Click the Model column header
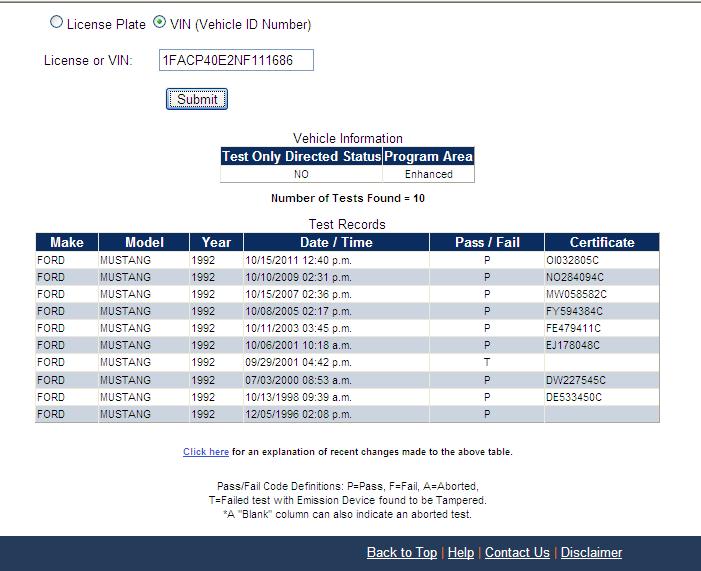 tap(144, 242)
